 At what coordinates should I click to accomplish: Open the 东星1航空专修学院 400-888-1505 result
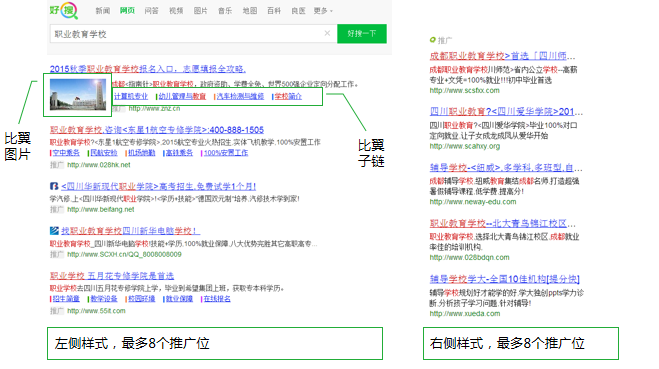pyautogui.click(x=157, y=130)
